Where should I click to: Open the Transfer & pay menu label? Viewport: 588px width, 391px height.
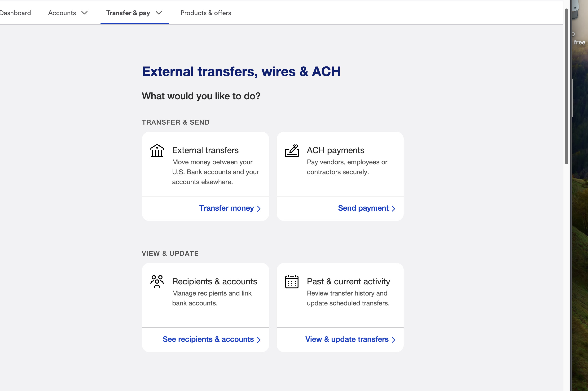click(x=128, y=13)
